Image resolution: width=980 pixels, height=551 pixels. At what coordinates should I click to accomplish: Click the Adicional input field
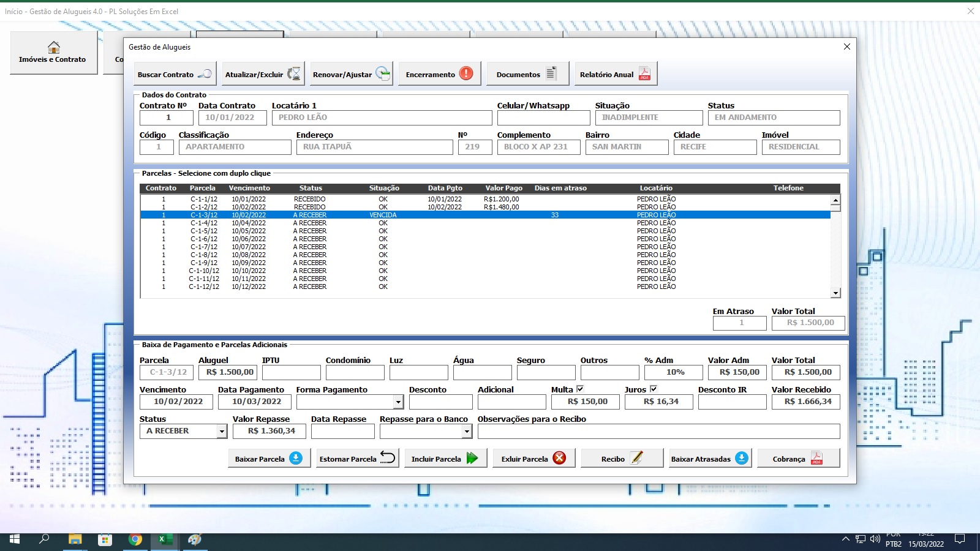[x=511, y=402]
